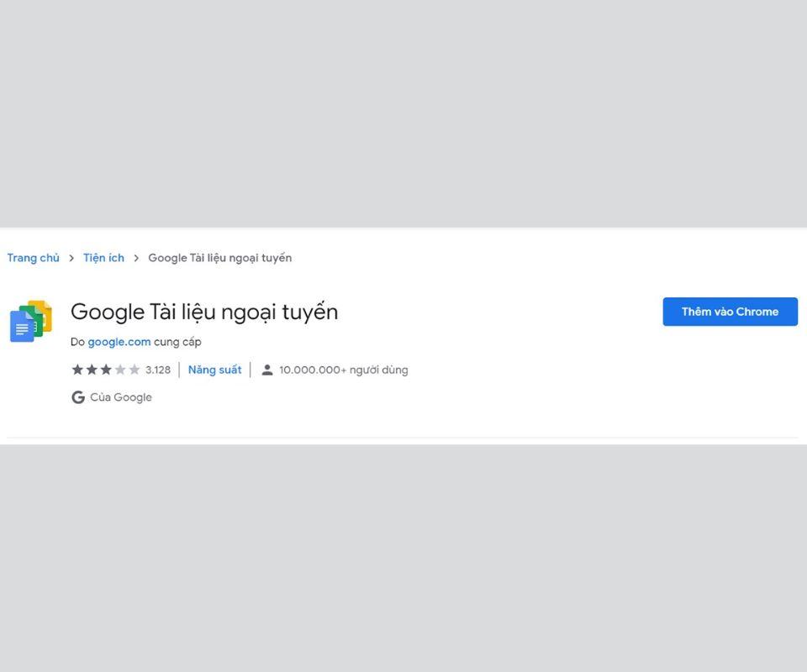Click the large Google Tài liệu ngoại tuyến heading
Viewport: 807px width, 672px height.
[204, 312]
